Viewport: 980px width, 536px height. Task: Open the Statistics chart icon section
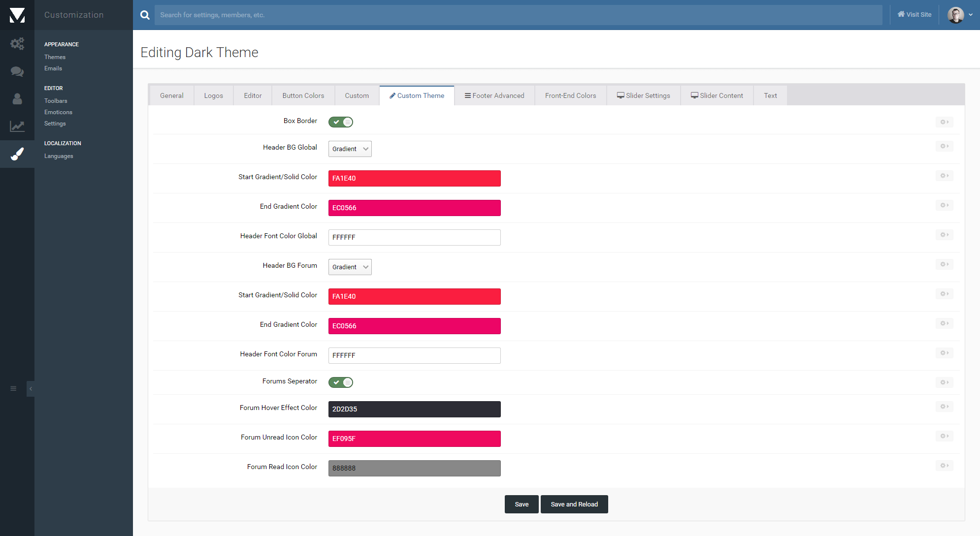tap(17, 126)
